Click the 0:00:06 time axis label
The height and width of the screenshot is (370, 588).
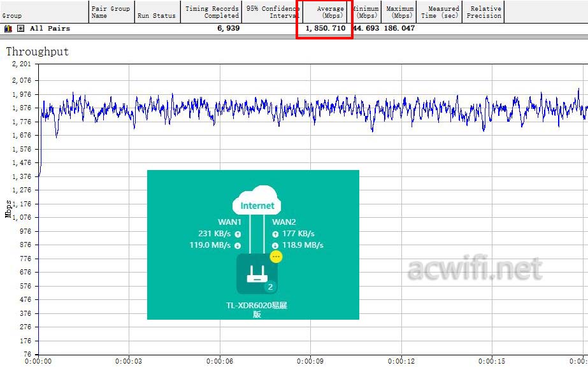[x=220, y=361]
